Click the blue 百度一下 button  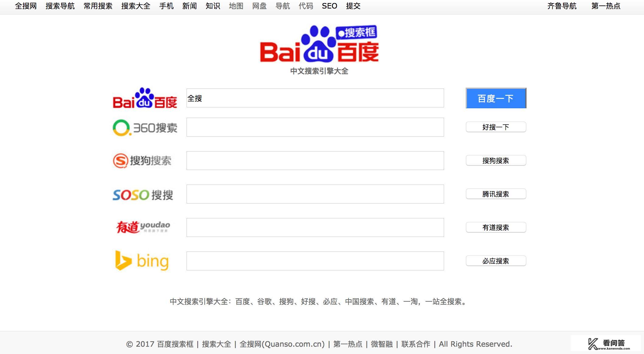(x=496, y=98)
